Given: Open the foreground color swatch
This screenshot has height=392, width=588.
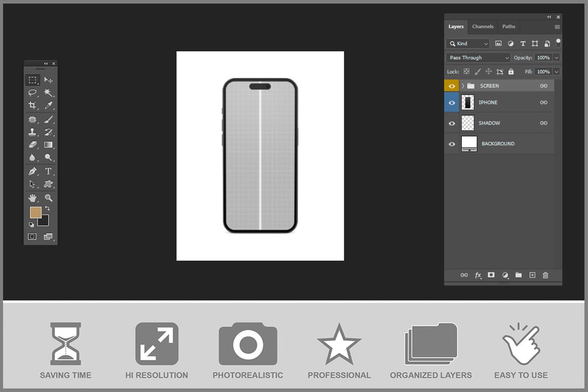Looking at the screenshot, I should [x=35, y=212].
